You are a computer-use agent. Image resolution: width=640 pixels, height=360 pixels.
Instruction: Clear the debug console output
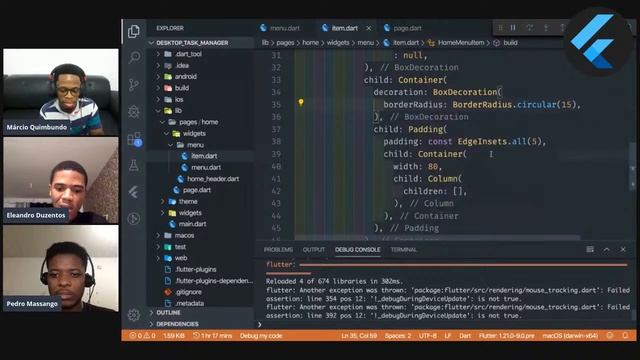point(590,249)
